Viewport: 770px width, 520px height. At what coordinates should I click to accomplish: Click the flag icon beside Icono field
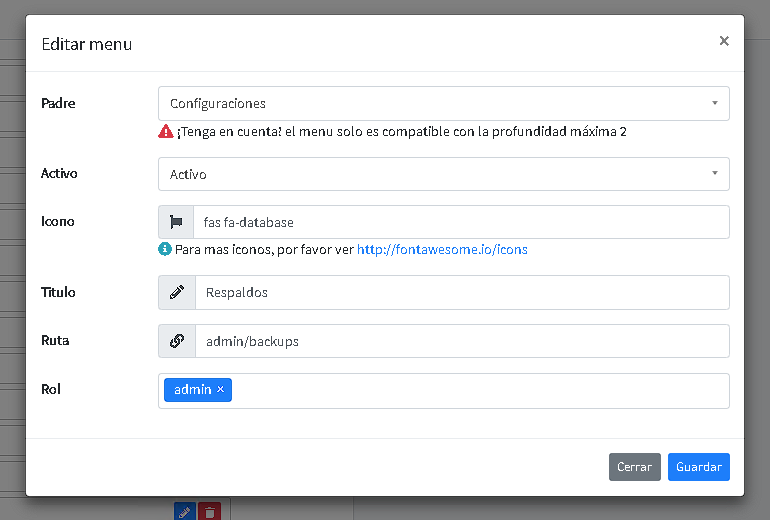coord(176,222)
